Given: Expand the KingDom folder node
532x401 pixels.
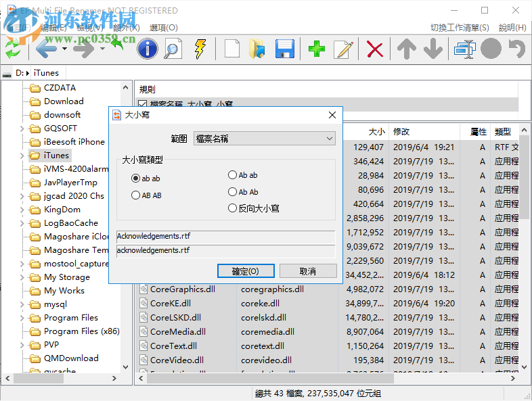Looking at the screenshot, I should (x=22, y=210).
